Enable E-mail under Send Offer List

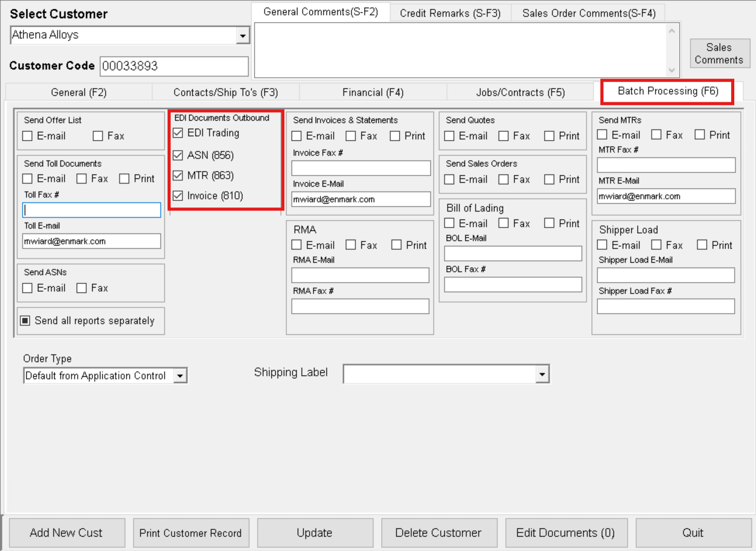point(27,136)
